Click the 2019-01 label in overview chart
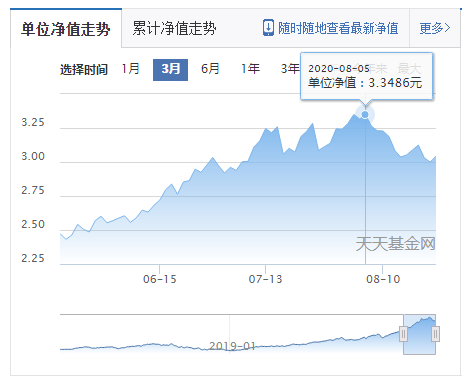Screen dimensions: 462x379 [232, 346]
